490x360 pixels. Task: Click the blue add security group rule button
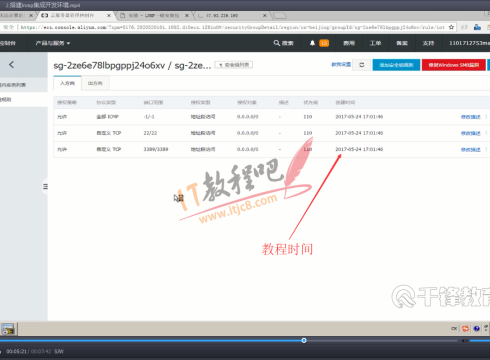tap(396, 65)
